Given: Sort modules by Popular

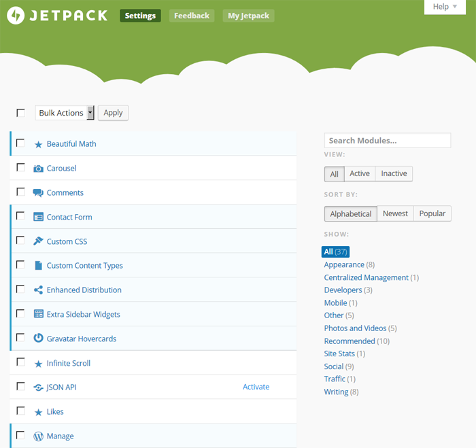Looking at the screenshot, I should point(432,213).
